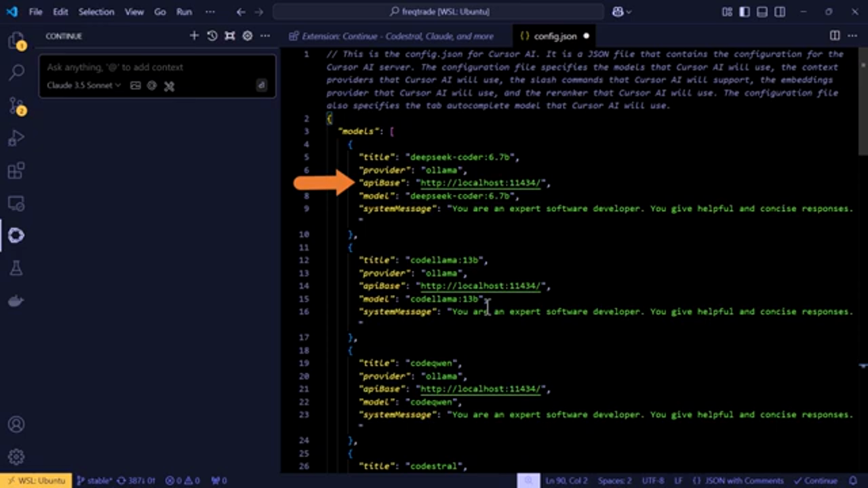Open the View menu
The image size is (868, 488).
coord(134,12)
